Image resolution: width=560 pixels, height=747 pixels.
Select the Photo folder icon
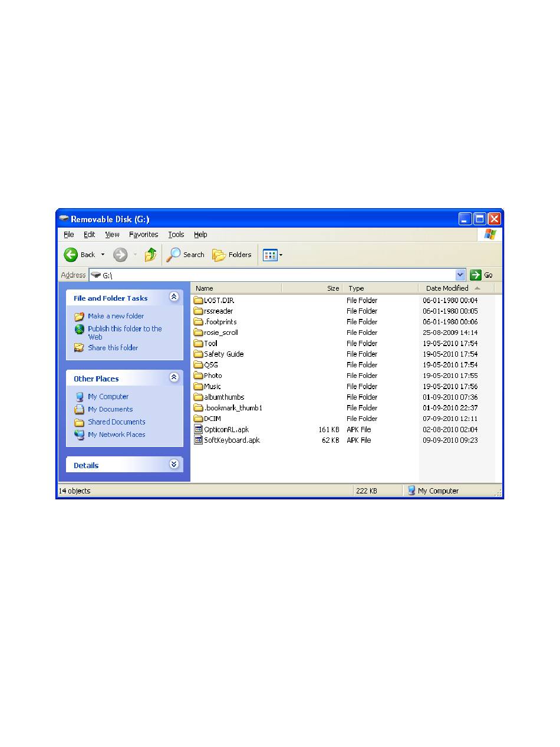pyautogui.click(x=198, y=376)
